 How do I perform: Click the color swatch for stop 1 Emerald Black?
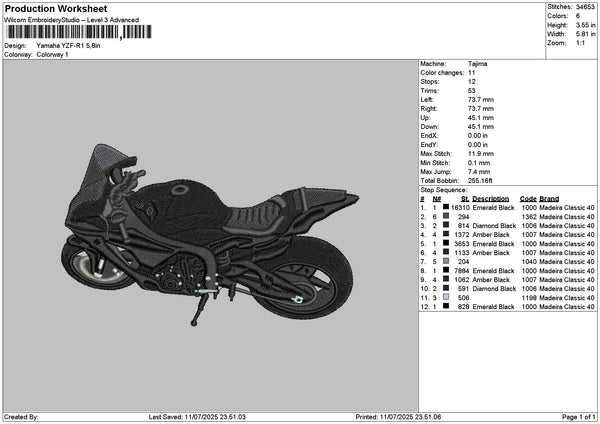click(445, 206)
